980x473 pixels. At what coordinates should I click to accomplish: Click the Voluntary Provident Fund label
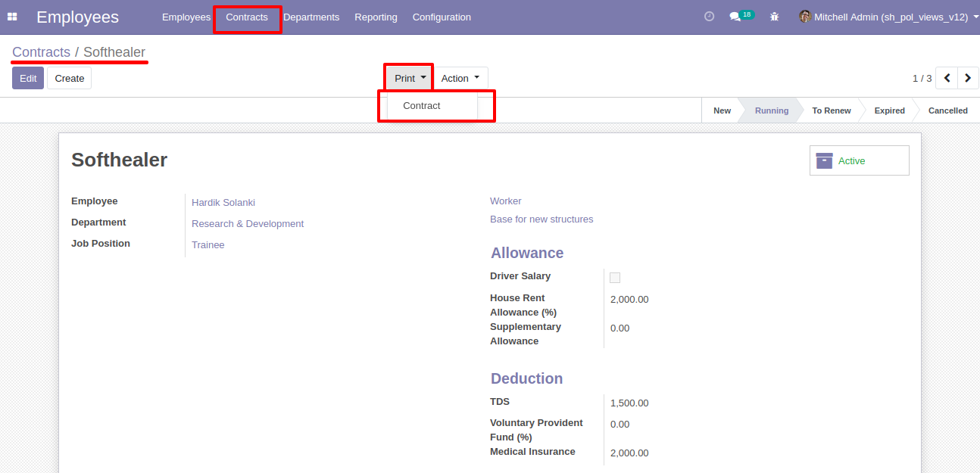536,430
